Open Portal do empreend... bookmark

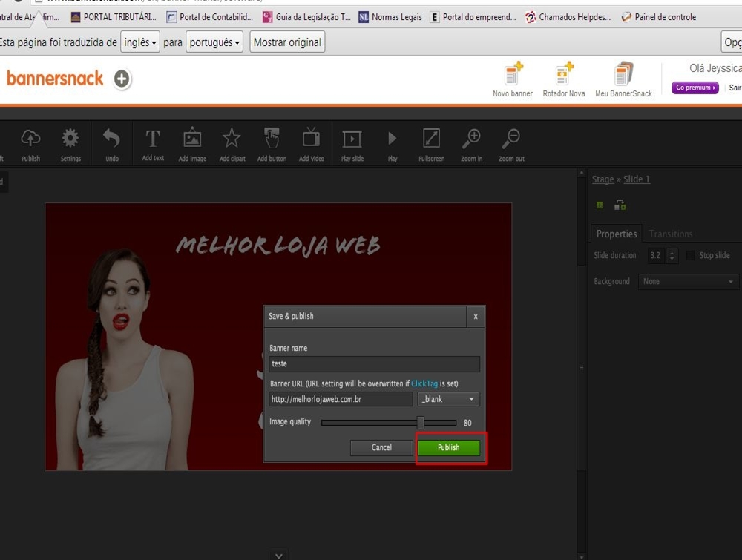click(x=473, y=17)
